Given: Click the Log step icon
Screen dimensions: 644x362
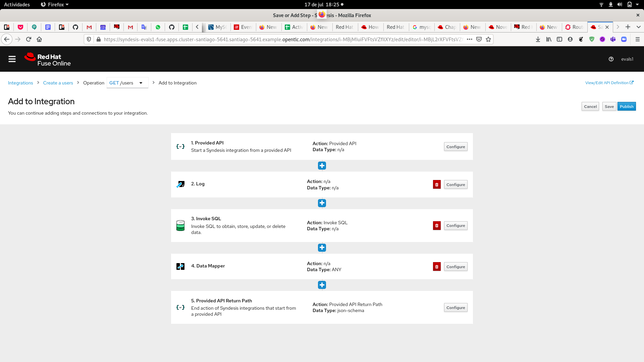Looking at the screenshot, I should [x=180, y=184].
